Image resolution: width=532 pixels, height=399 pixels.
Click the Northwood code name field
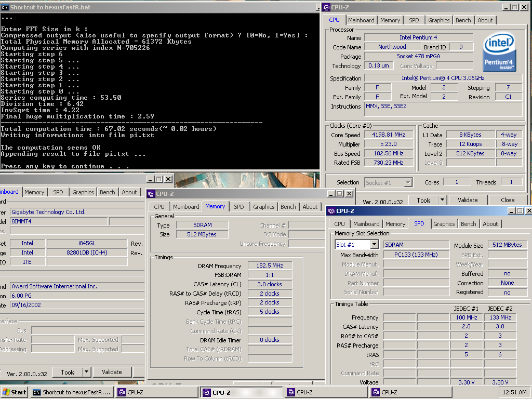pyautogui.click(x=392, y=47)
